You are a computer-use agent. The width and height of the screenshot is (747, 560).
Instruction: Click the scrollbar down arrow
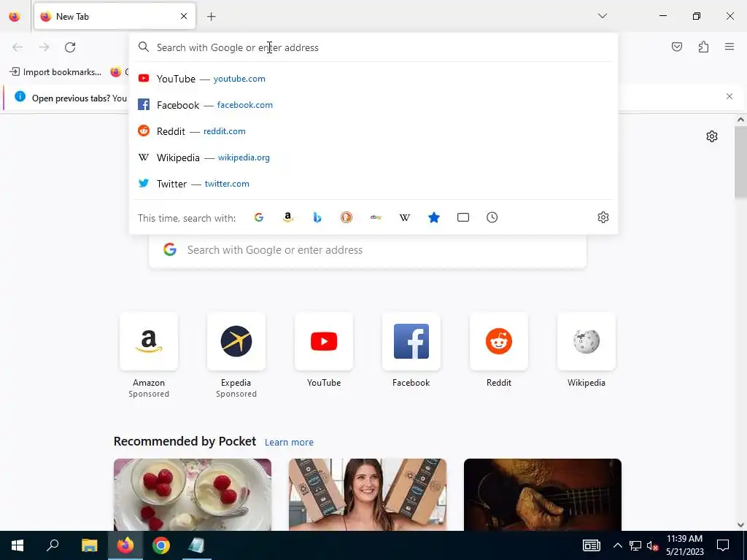pos(740,525)
